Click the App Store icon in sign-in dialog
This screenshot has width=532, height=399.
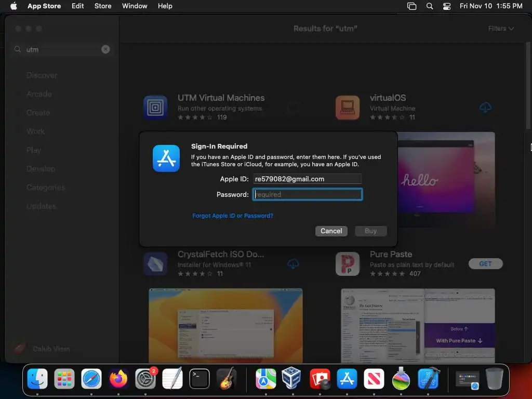pyautogui.click(x=166, y=158)
